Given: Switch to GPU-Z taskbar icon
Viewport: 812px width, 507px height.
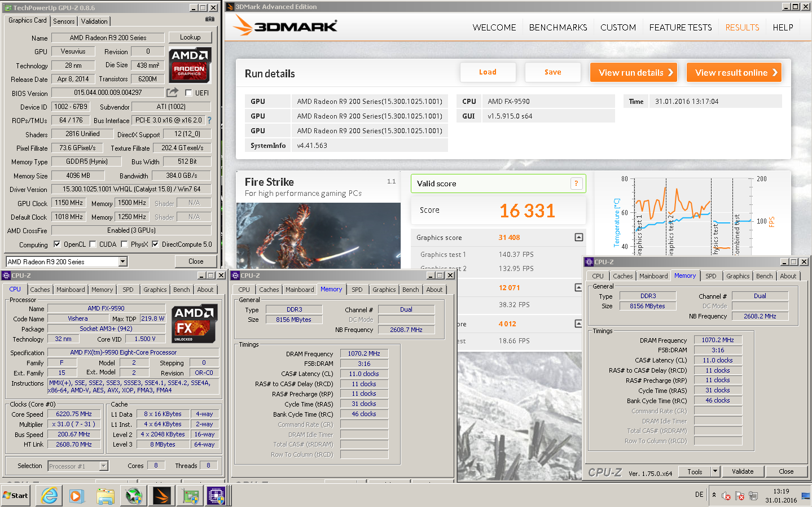Looking at the screenshot, I should 190,496.
